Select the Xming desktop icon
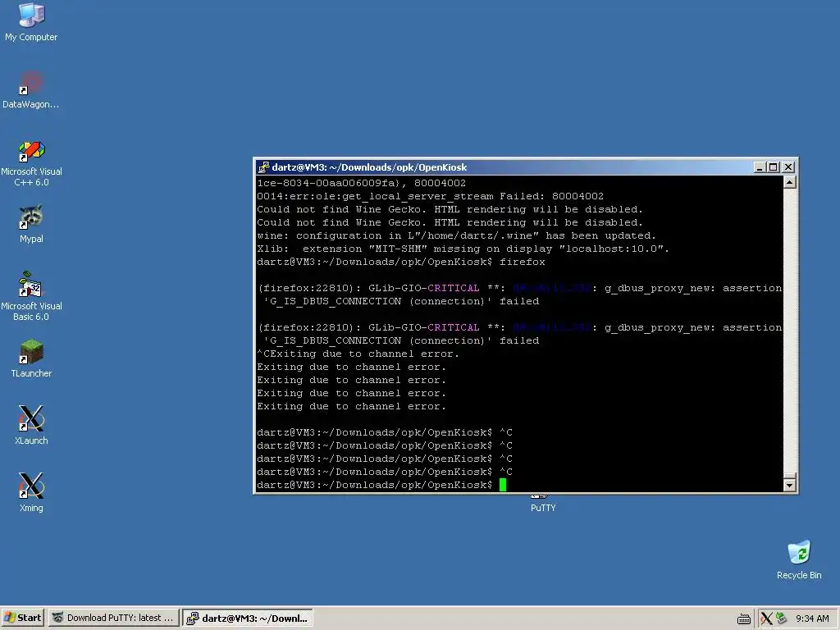840x630 pixels. tap(31, 493)
